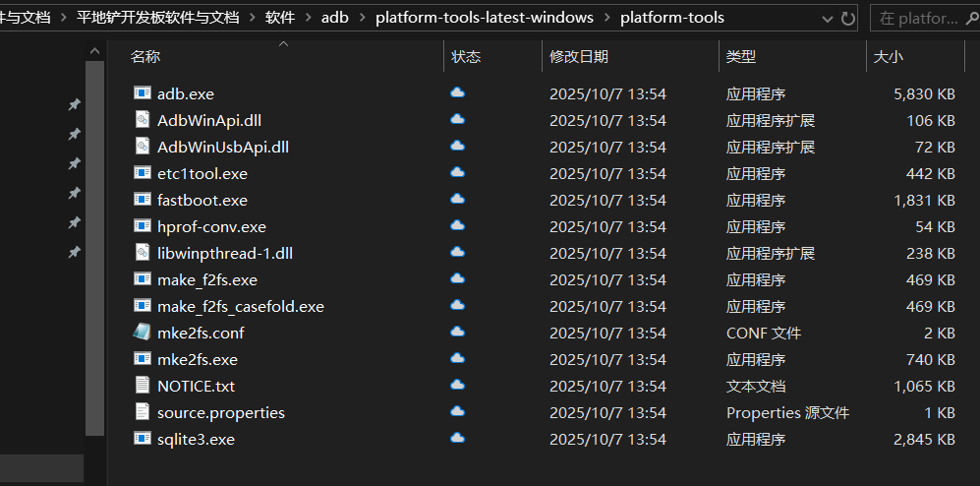Open the address bar history dropdown
Image resolution: width=980 pixels, height=486 pixels.
click(x=821, y=18)
